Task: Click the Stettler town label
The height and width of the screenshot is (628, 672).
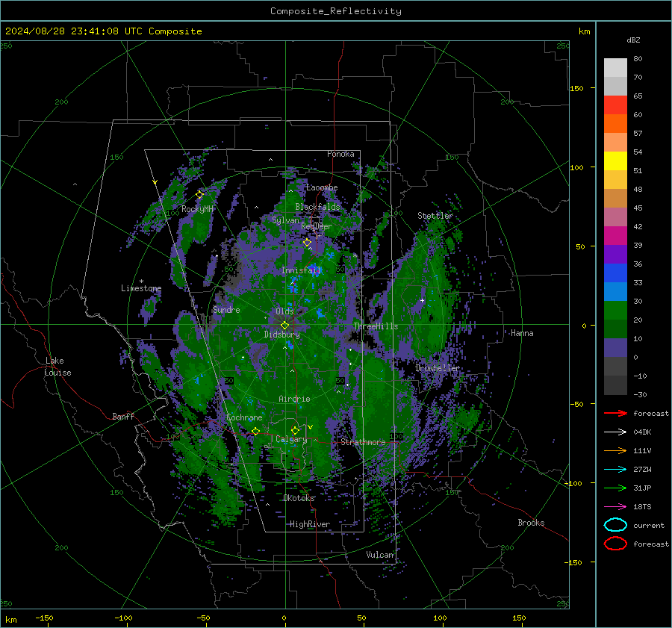Action: 435,216
